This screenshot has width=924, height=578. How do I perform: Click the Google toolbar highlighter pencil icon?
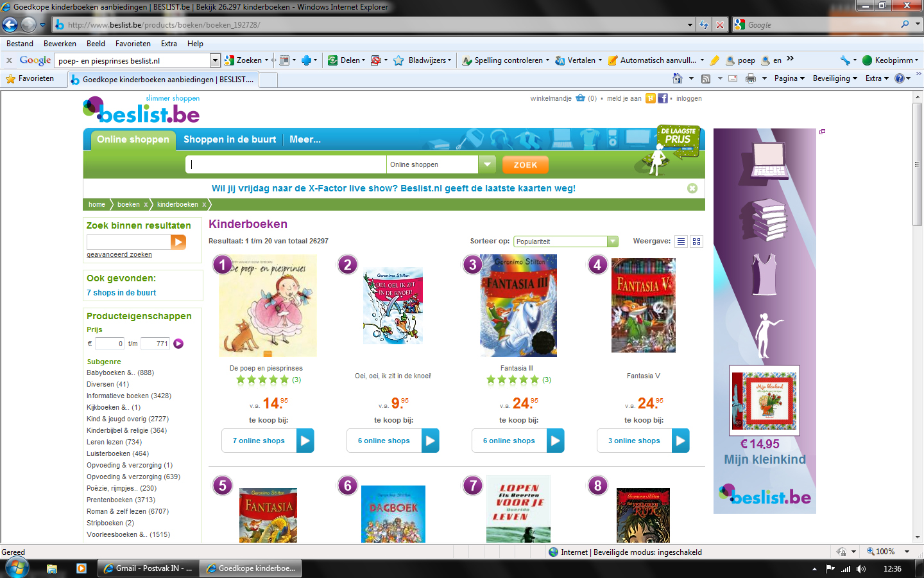point(714,60)
